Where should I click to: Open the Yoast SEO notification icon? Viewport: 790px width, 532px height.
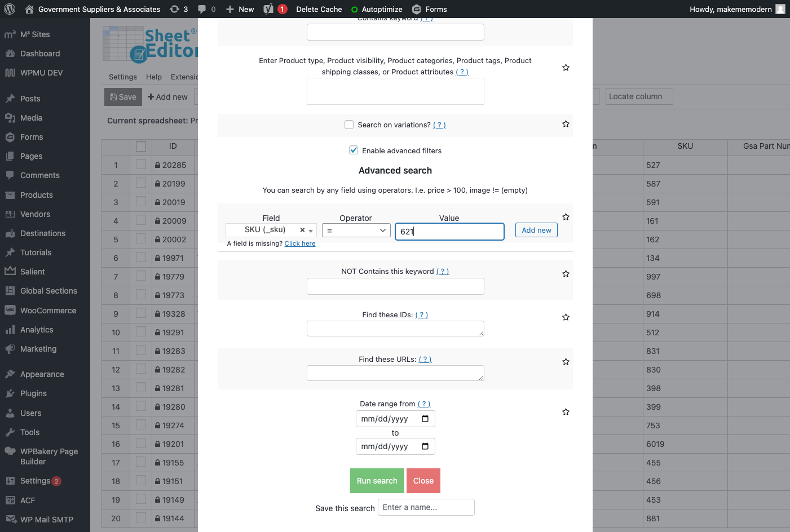[x=275, y=9]
